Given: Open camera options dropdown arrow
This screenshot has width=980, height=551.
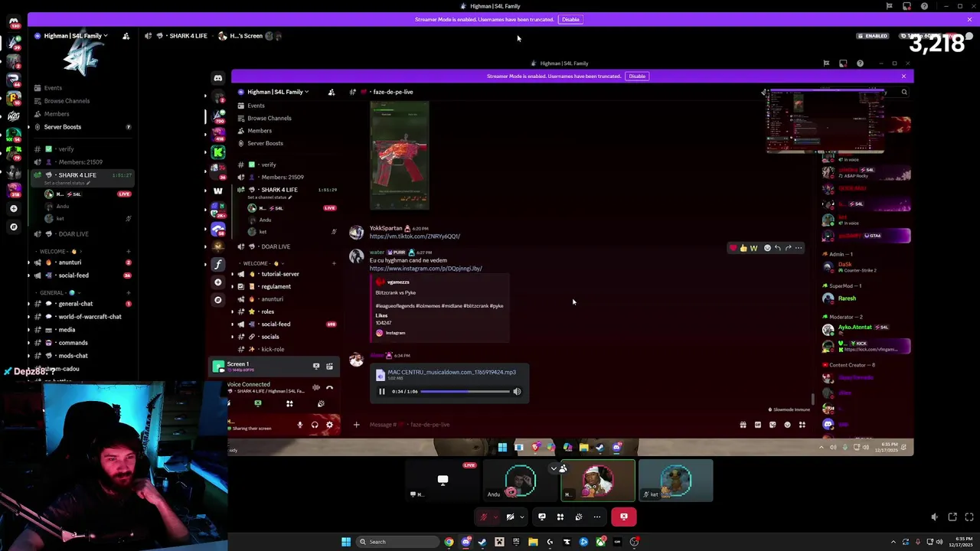Looking at the screenshot, I should (x=521, y=517).
